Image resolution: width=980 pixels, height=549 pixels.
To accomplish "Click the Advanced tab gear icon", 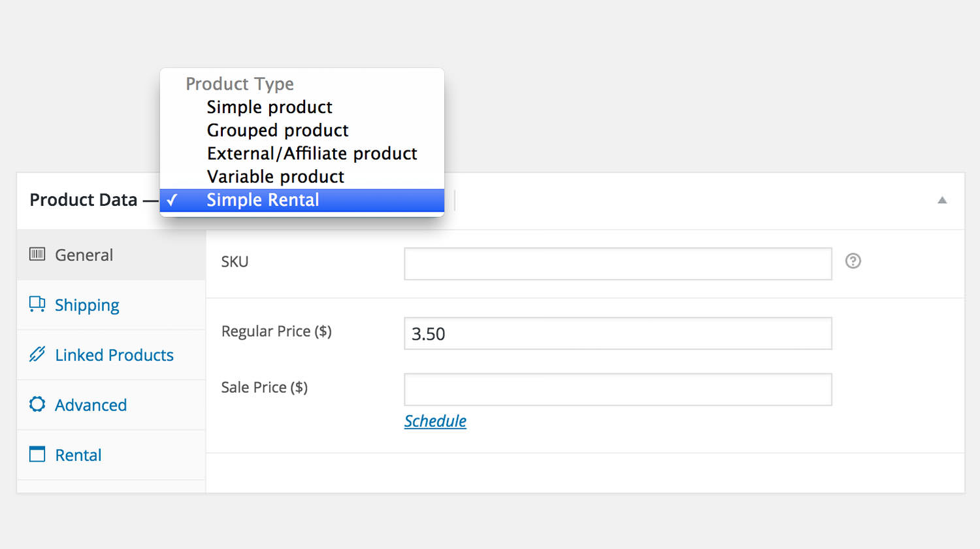I will pos(37,405).
